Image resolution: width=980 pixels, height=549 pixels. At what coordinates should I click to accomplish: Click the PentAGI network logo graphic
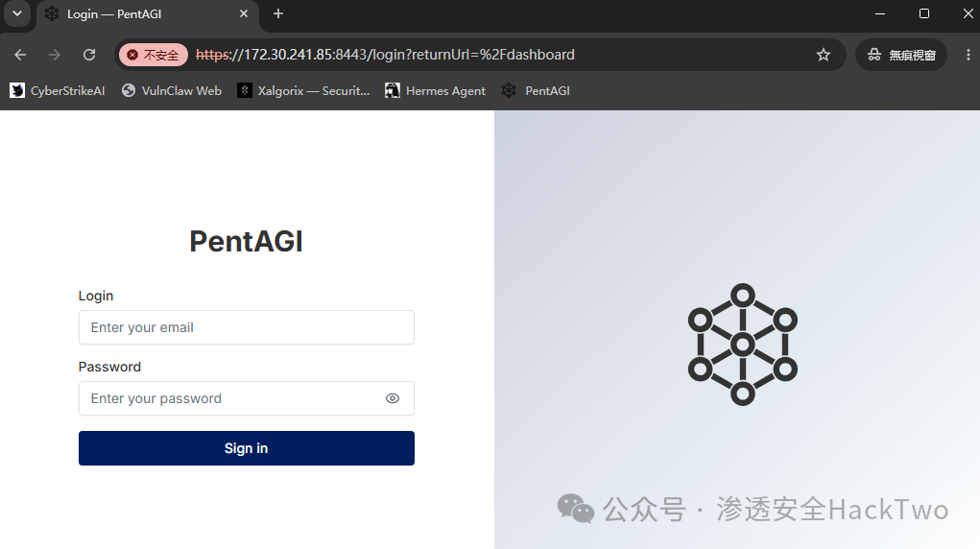[x=743, y=345]
